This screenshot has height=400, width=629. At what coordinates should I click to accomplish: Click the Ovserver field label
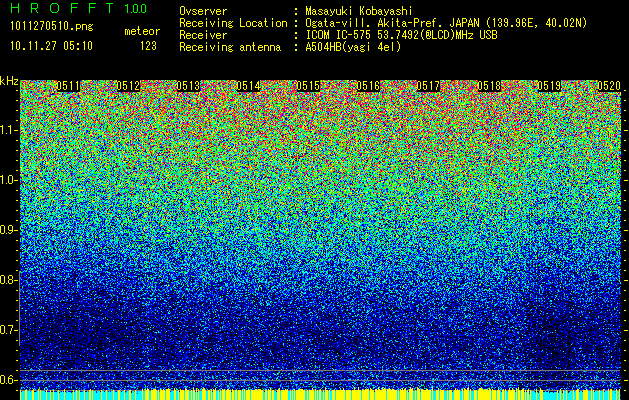tap(203, 11)
